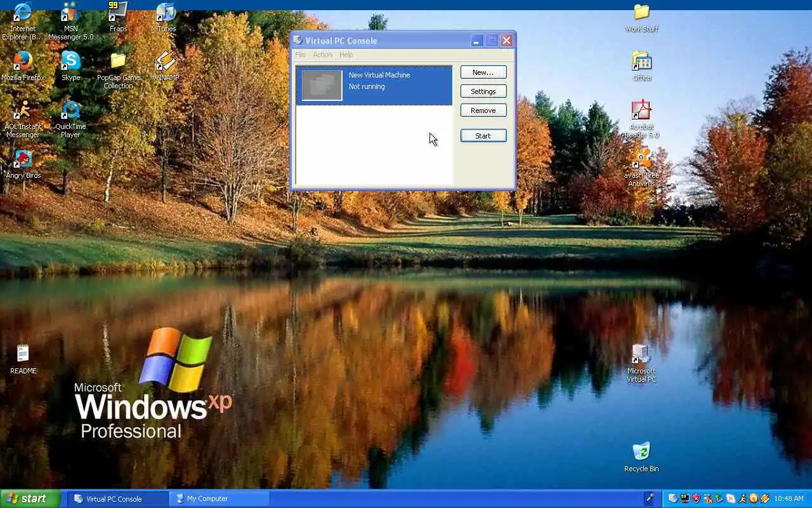Click the virtual machine thumbnail preview
812x508 pixels.
(x=322, y=85)
